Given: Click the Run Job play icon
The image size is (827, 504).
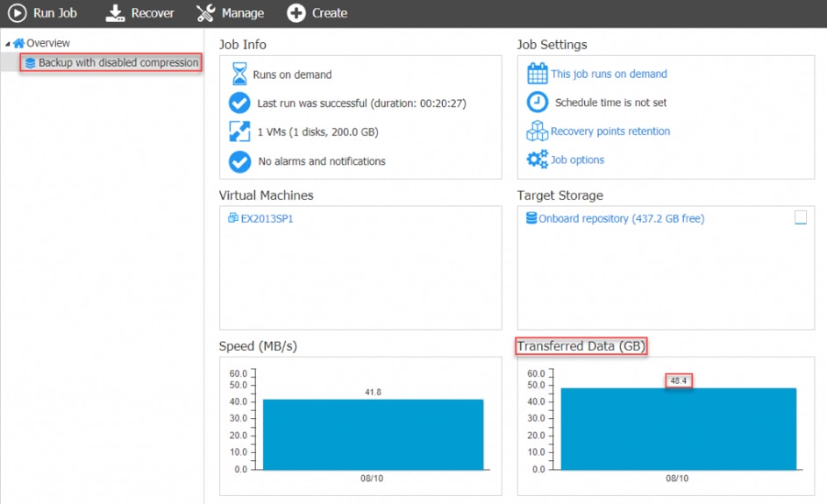Looking at the screenshot, I should tap(18, 13).
